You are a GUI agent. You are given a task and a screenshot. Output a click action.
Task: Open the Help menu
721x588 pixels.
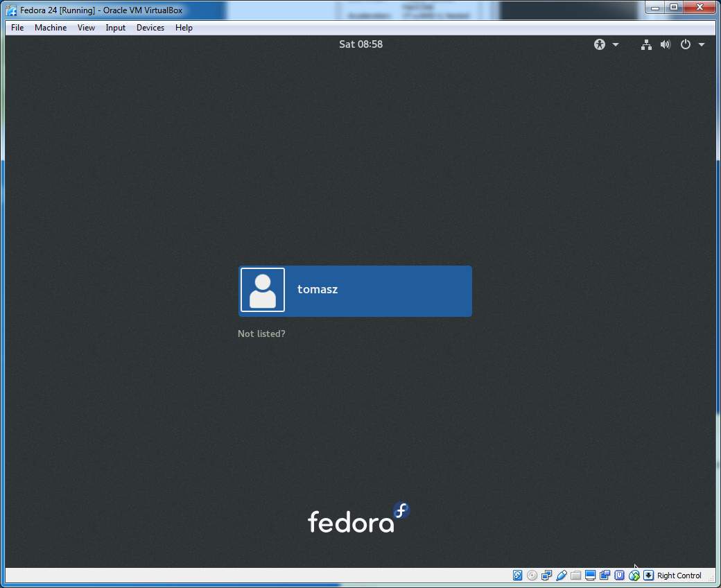184,28
